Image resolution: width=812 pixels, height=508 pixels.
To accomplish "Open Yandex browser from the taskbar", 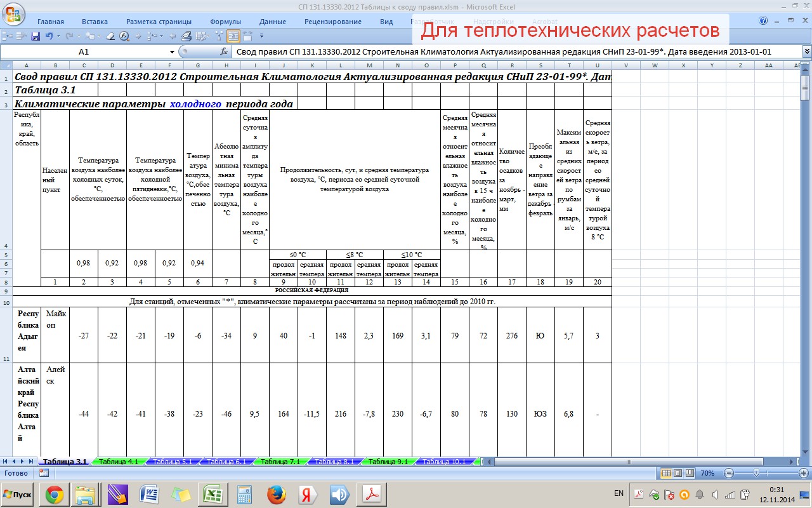I will 308,494.
